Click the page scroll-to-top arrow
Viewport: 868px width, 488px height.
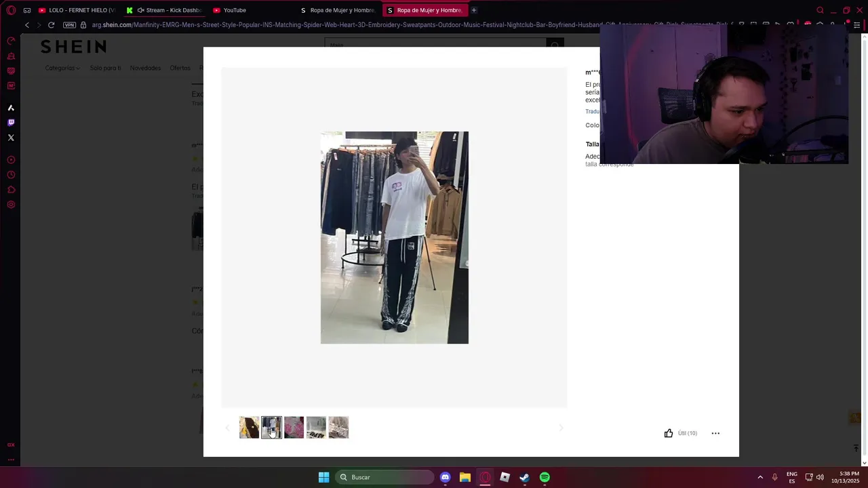(x=856, y=449)
